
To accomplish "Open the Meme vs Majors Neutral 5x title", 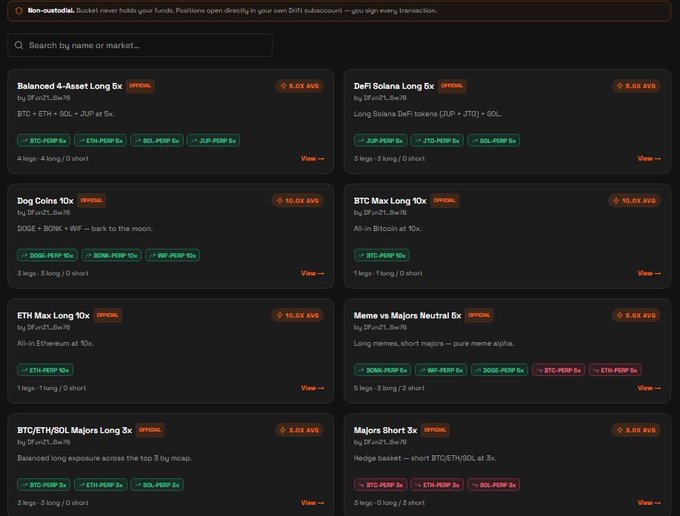I will click(x=407, y=316).
